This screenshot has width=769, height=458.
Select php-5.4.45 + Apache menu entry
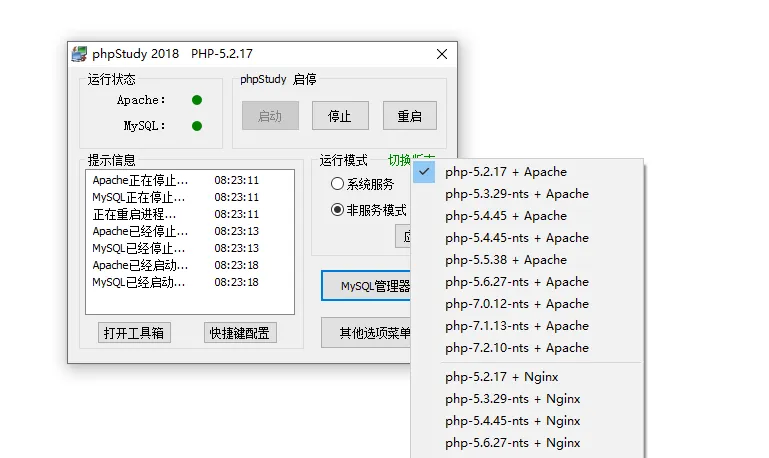point(527,216)
